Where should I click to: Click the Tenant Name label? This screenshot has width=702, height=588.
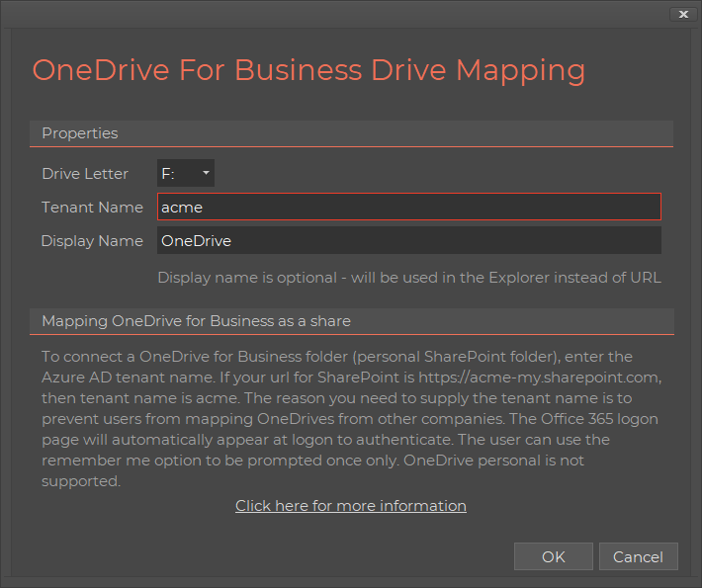(x=92, y=208)
